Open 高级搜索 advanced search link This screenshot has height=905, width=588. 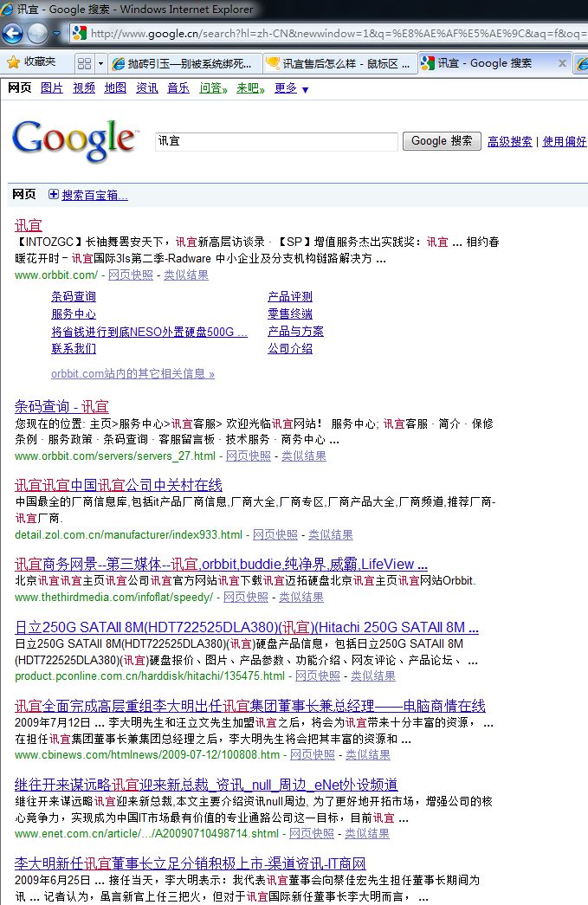(x=509, y=141)
